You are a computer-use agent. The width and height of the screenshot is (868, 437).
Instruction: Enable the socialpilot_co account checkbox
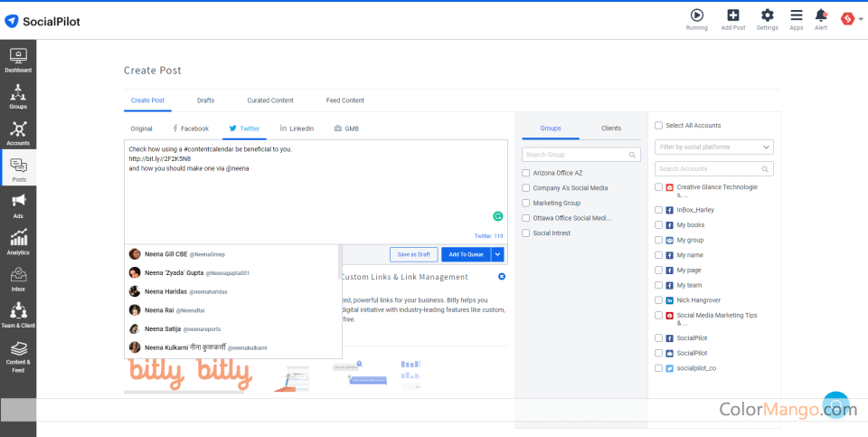pyautogui.click(x=658, y=368)
